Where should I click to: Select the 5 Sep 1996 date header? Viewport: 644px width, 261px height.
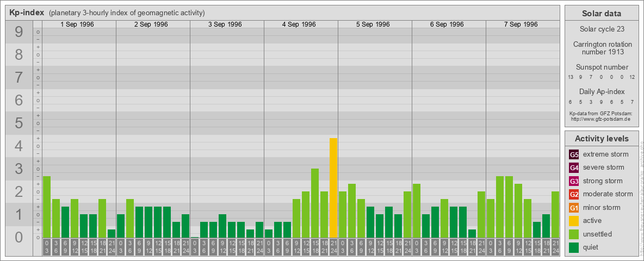(373, 24)
